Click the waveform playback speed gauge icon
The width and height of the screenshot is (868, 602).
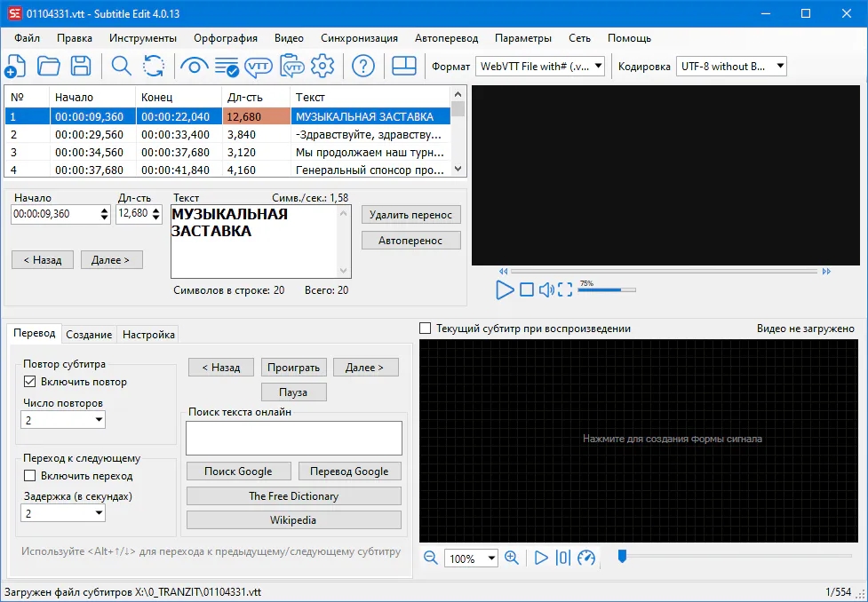[x=586, y=558]
